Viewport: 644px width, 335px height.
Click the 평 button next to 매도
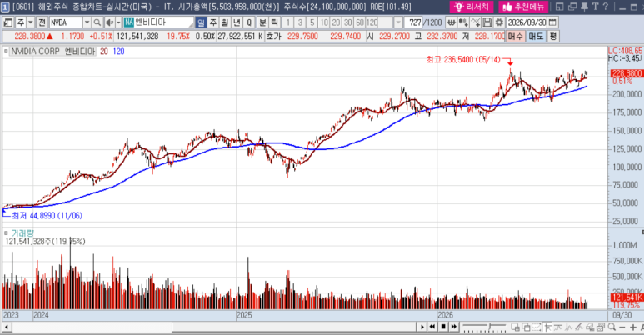pos(553,36)
